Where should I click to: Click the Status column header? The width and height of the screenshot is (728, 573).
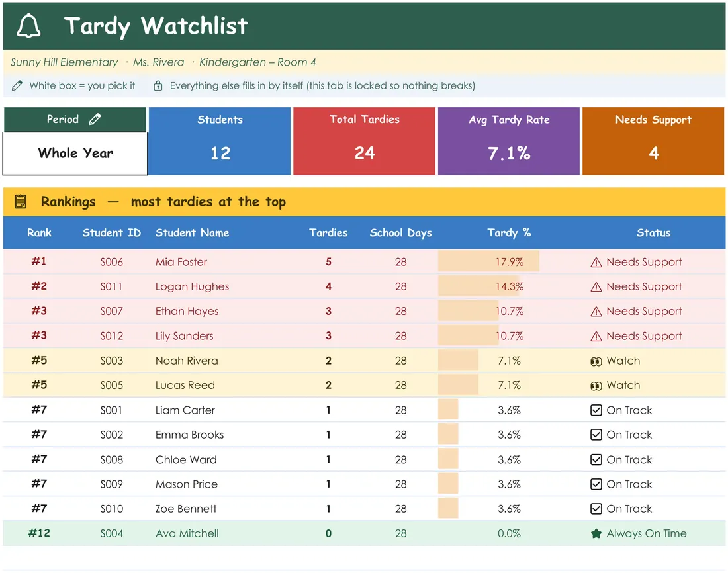point(653,233)
